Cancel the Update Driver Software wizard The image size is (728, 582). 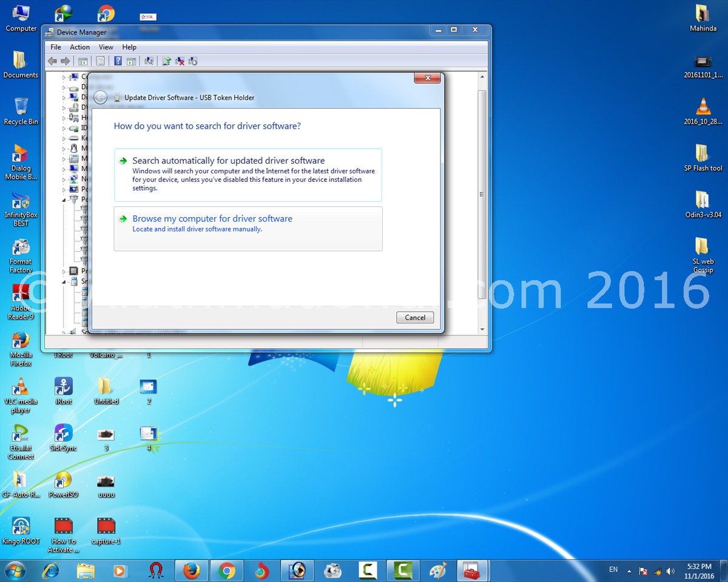415,317
